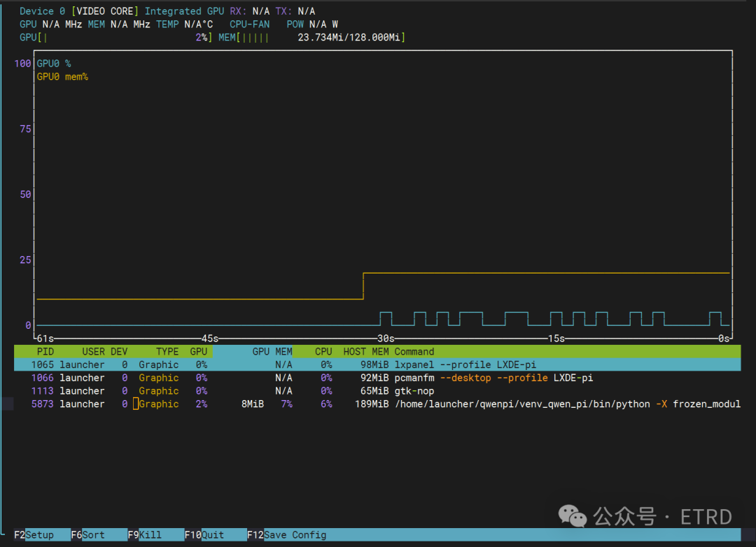Sort by the GPU MEM column header
Screen dimensions: 756x547
tap(272, 351)
